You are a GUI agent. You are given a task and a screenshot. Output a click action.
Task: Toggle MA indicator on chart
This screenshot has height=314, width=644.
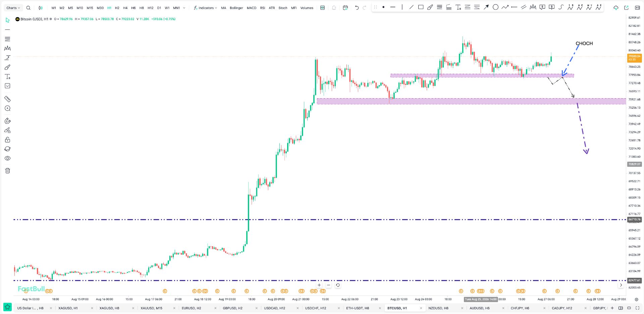tap(224, 8)
